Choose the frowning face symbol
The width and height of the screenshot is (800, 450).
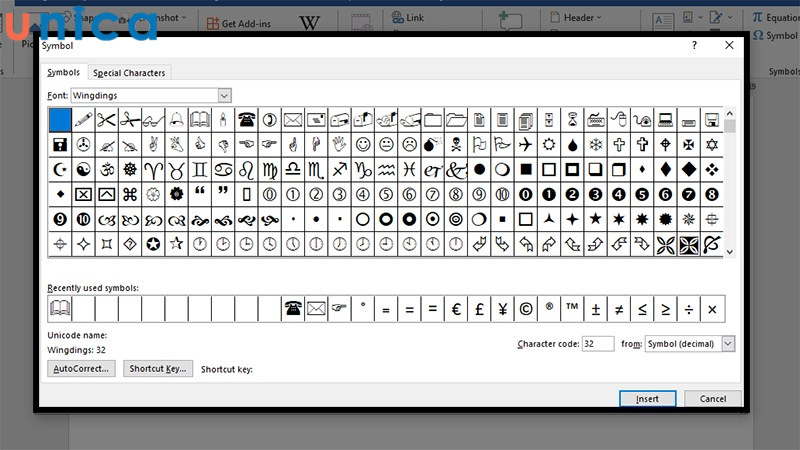[x=409, y=145]
